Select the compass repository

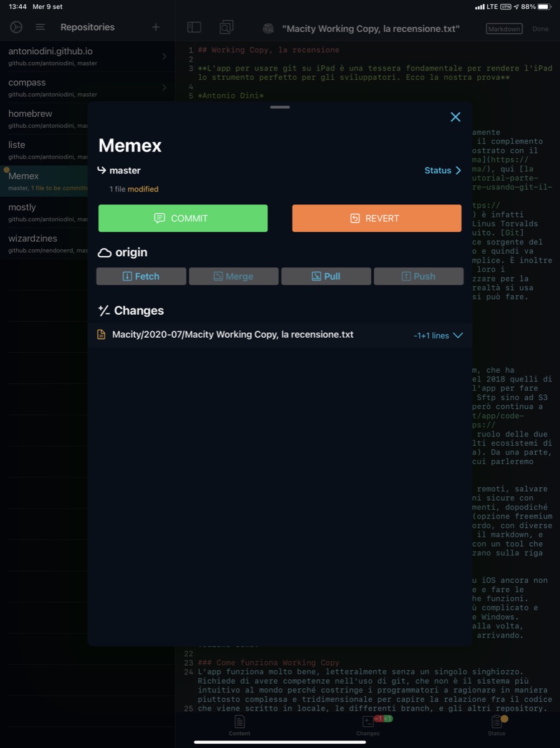[87, 87]
